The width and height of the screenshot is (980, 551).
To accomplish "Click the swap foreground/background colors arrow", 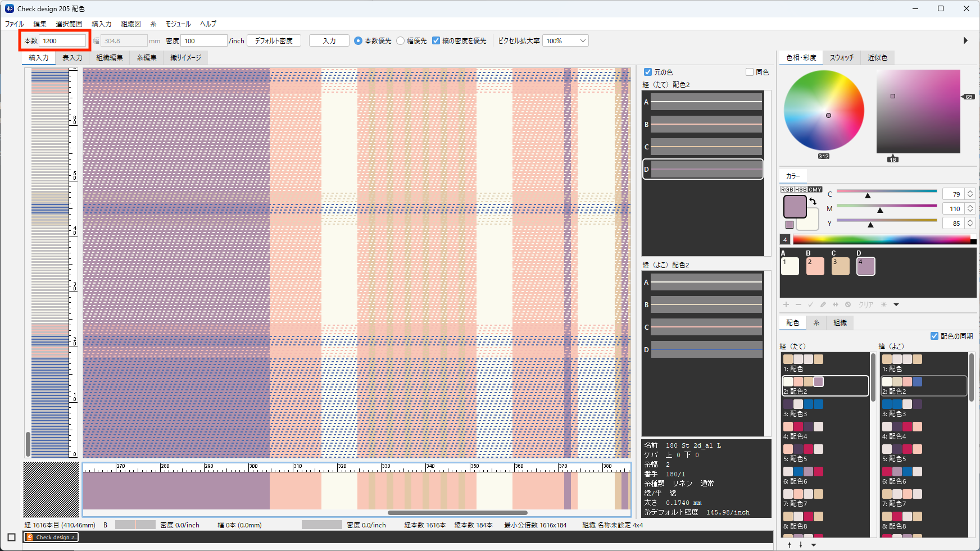I will (x=813, y=201).
